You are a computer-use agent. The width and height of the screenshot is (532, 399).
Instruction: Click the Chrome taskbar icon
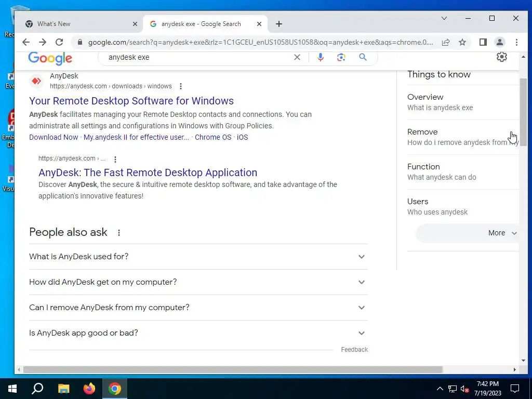115,389
